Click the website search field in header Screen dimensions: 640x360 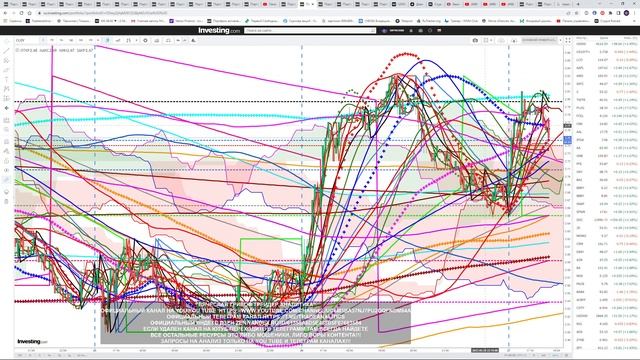310,31
